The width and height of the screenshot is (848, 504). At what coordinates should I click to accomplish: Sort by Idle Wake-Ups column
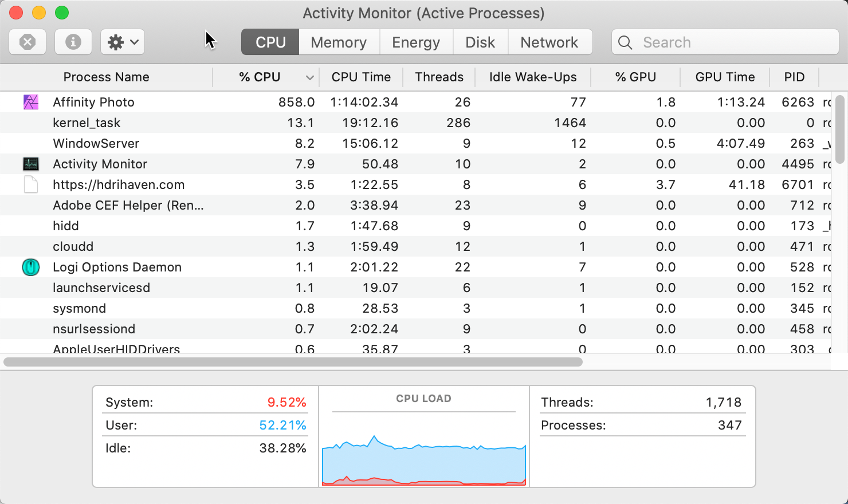[533, 77]
